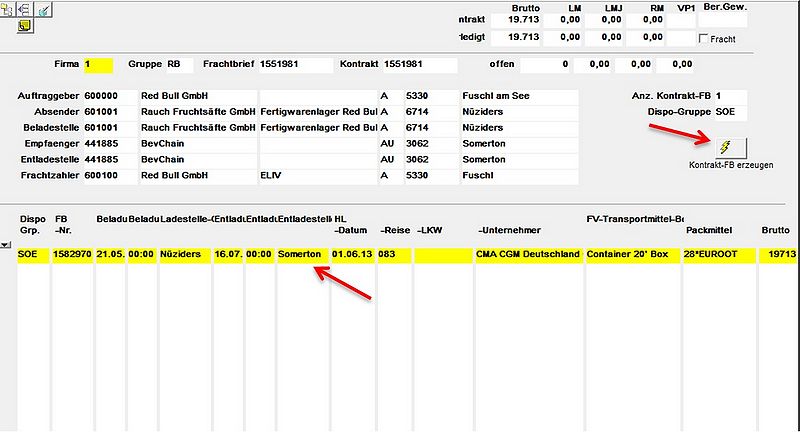This screenshot has height=432, width=800.
Task: Open the row selector dropdown arrow beside the SOE row
Action: point(5,245)
